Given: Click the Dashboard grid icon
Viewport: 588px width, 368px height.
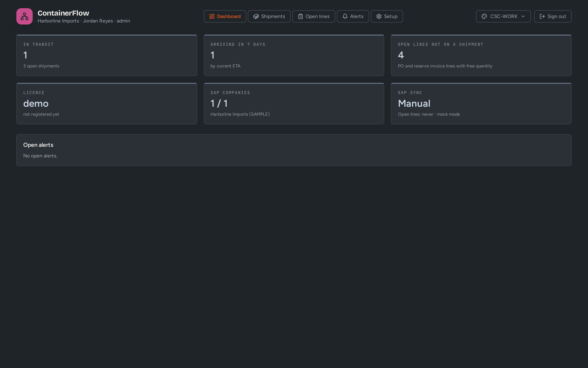Looking at the screenshot, I should (x=212, y=16).
